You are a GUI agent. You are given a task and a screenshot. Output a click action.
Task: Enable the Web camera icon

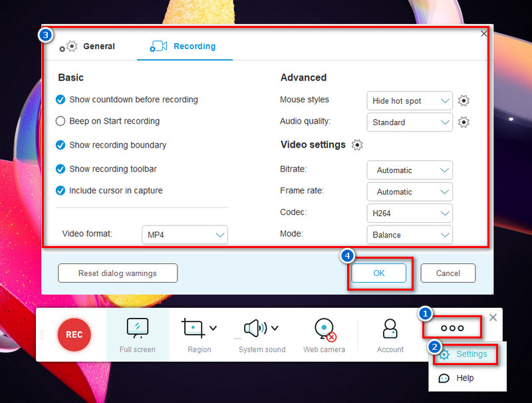(x=325, y=329)
